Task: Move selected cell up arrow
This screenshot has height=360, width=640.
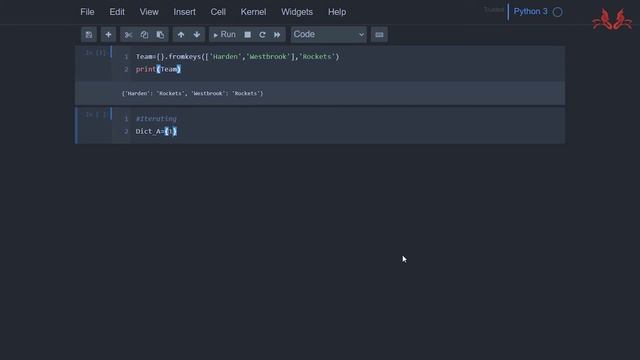Action: click(181, 35)
